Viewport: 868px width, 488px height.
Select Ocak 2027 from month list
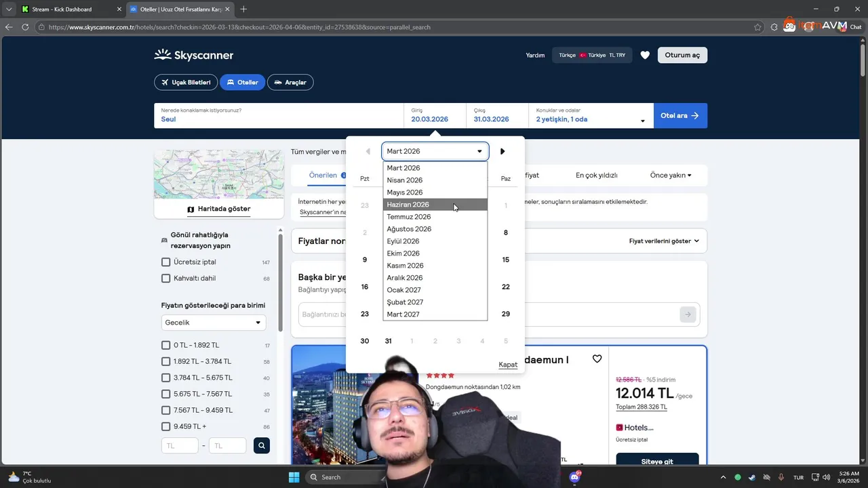435,290
